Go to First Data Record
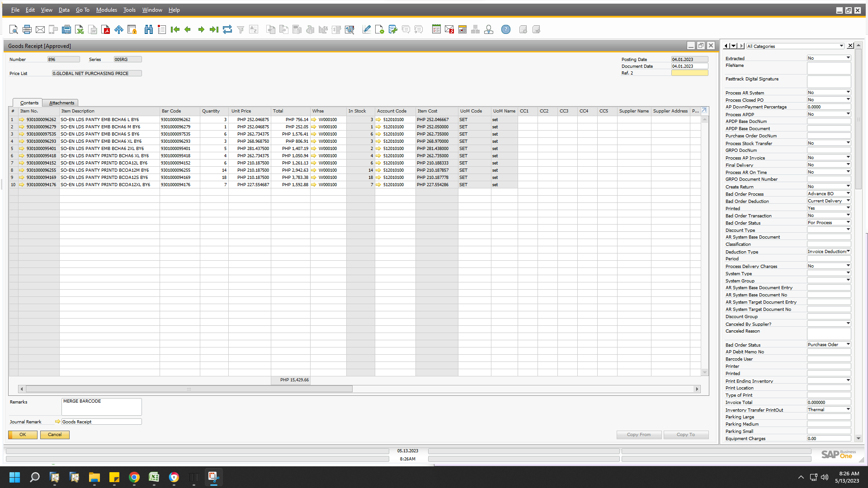 (x=175, y=29)
